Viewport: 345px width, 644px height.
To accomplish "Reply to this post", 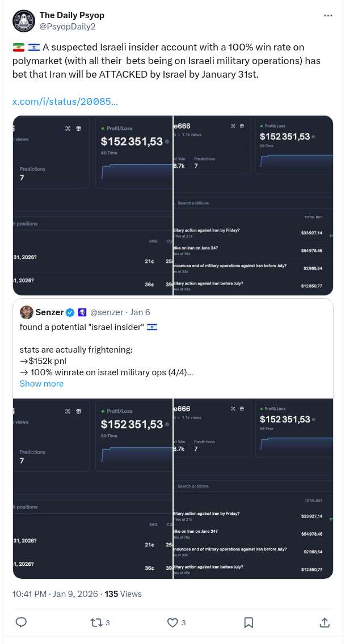I will [21, 622].
